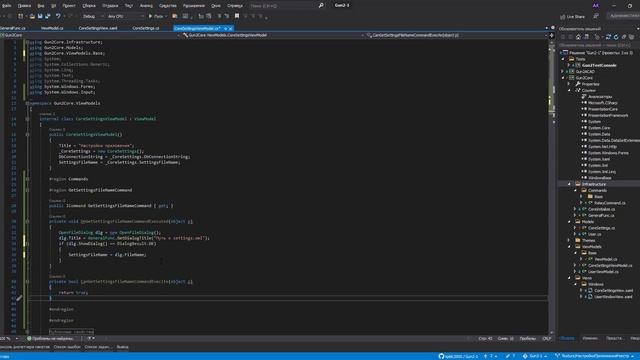The height and width of the screenshot is (360, 640).
Task: Click the feedback icon next to Live Share
Action: click(x=596, y=16)
